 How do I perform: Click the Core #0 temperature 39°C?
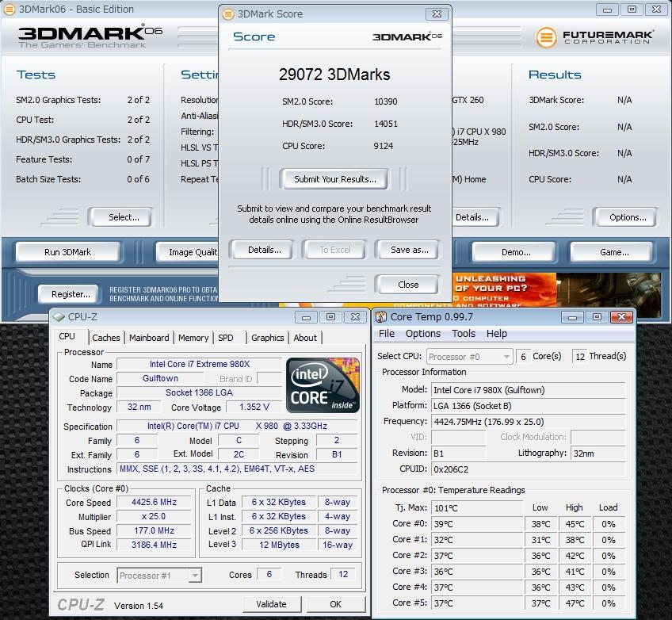point(476,524)
